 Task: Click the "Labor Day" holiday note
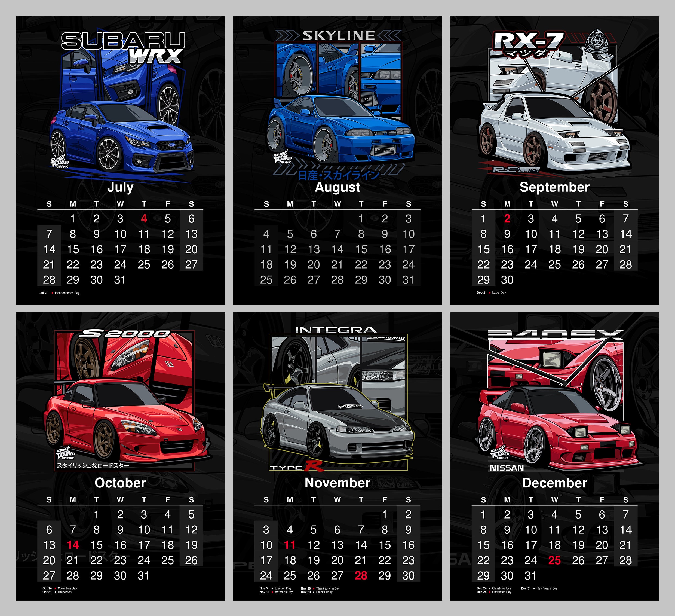[x=499, y=293]
